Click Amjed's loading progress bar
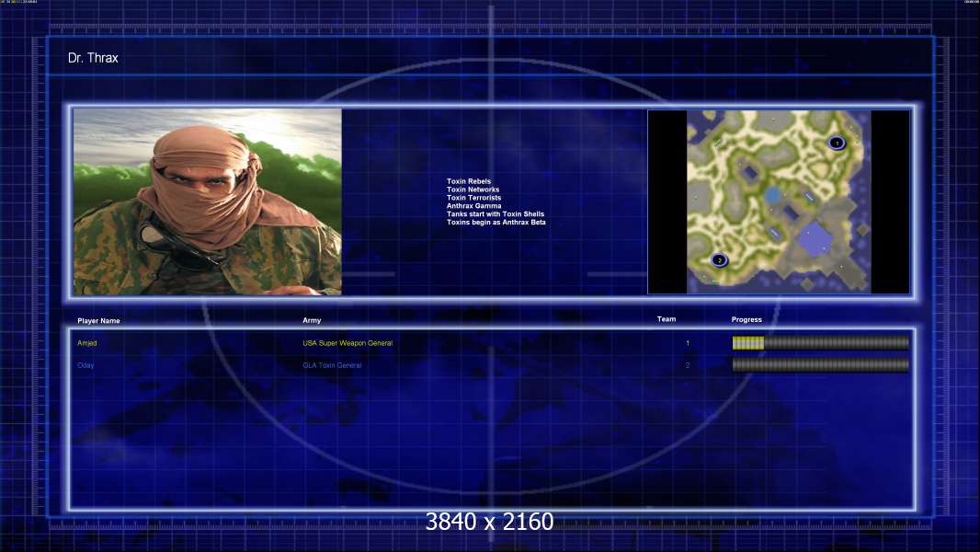This screenshot has width=980, height=552. 821,342
